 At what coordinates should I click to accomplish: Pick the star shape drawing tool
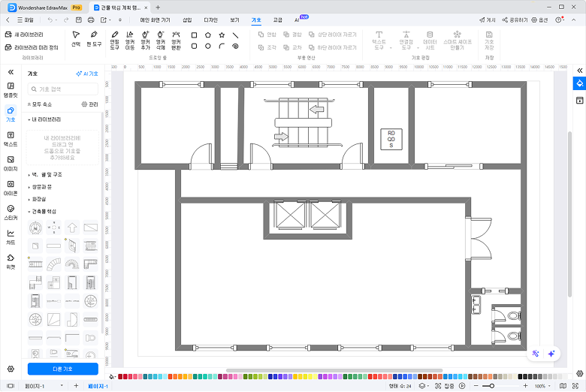pyautogui.click(x=222, y=35)
